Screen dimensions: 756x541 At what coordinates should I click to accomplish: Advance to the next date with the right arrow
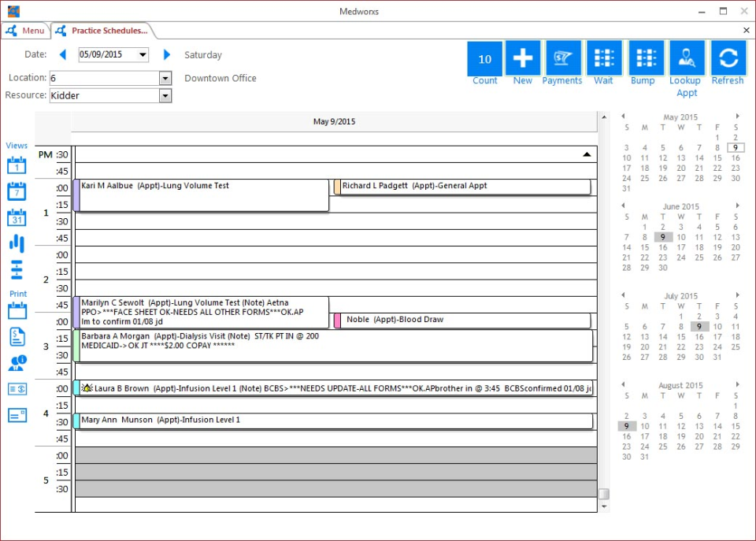click(165, 54)
